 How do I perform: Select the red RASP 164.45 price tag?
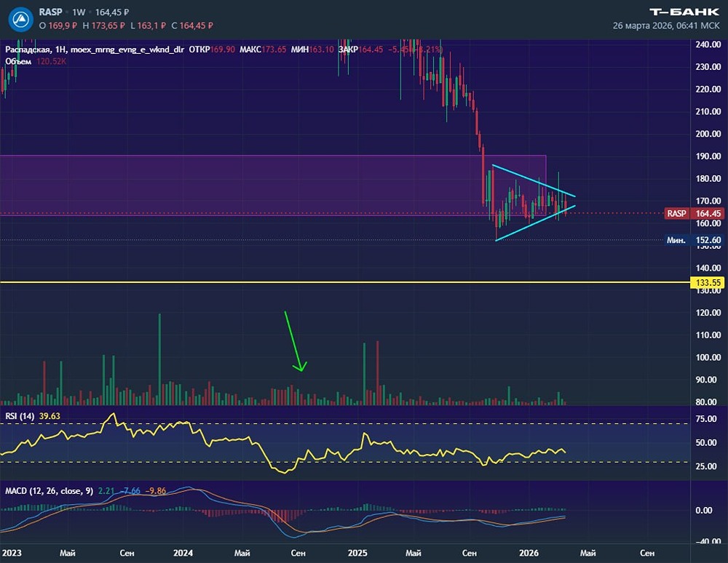694,213
